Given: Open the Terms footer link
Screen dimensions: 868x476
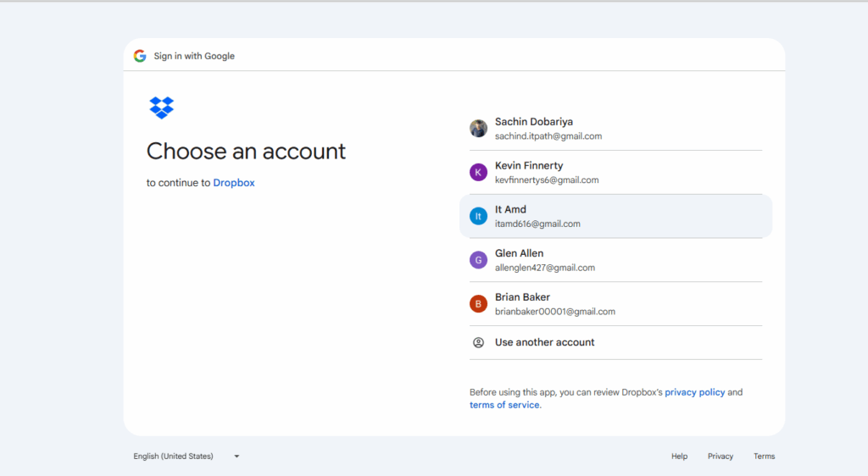Looking at the screenshot, I should tap(764, 457).
